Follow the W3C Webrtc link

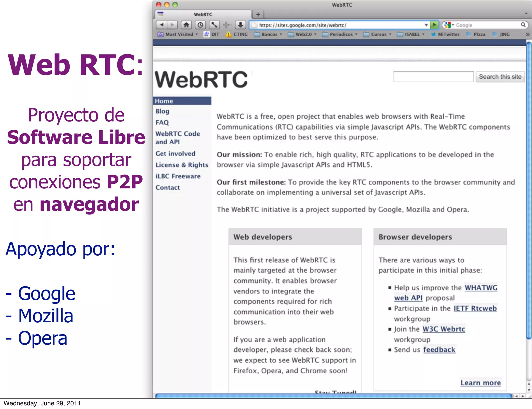point(444,329)
